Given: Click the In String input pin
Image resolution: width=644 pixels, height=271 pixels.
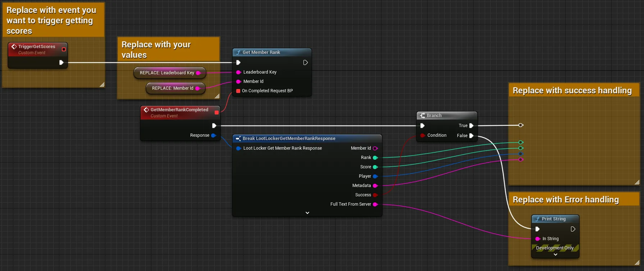Looking at the screenshot, I should point(538,239).
